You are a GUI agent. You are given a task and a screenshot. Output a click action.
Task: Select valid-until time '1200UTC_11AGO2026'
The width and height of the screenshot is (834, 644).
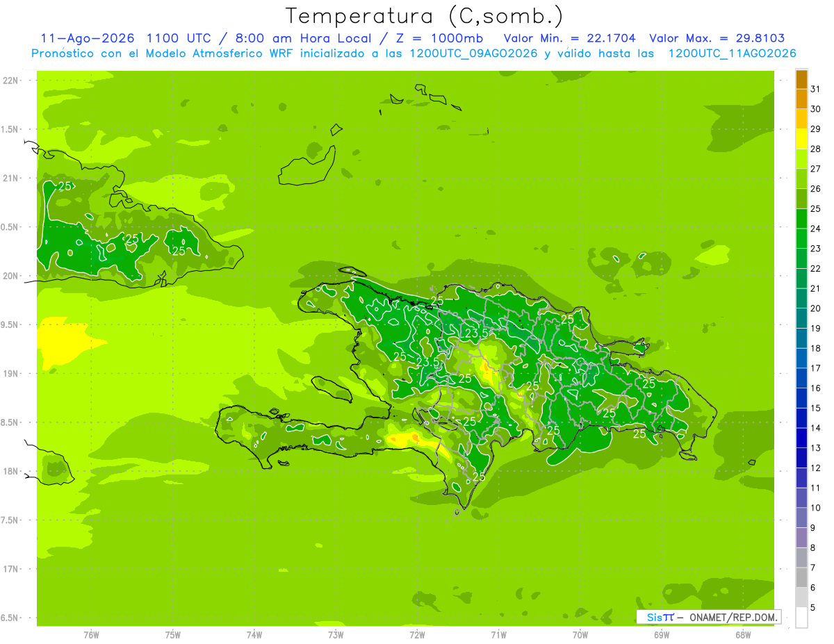click(x=732, y=53)
